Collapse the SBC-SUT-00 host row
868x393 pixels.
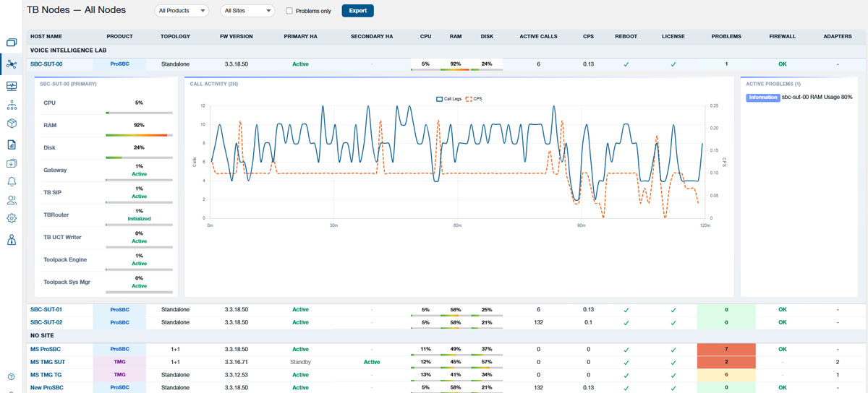[46, 64]
